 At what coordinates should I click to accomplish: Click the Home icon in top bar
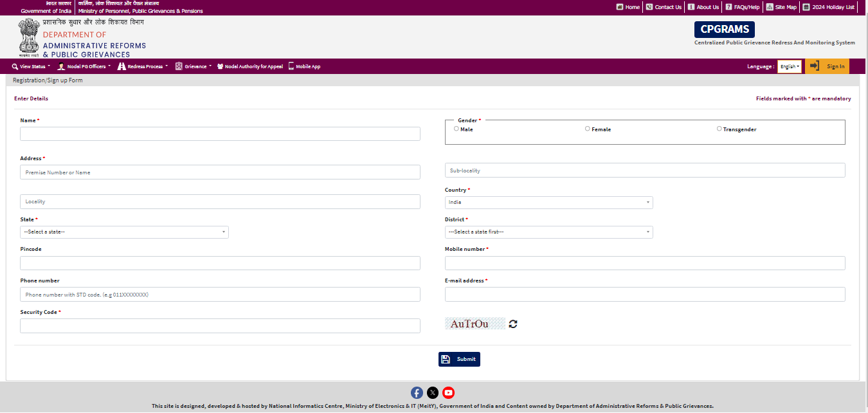coord(628,7)
